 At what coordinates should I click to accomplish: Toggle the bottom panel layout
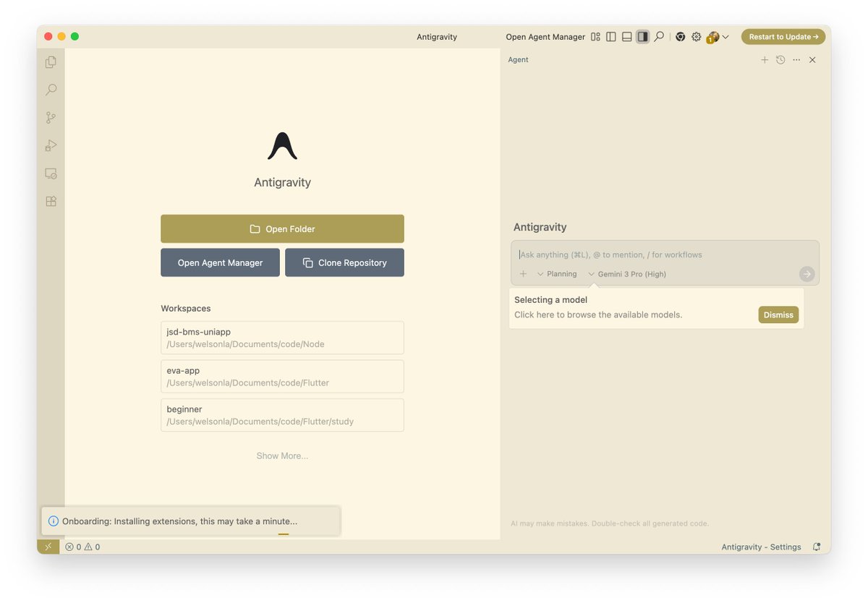[x=626, y=37]
